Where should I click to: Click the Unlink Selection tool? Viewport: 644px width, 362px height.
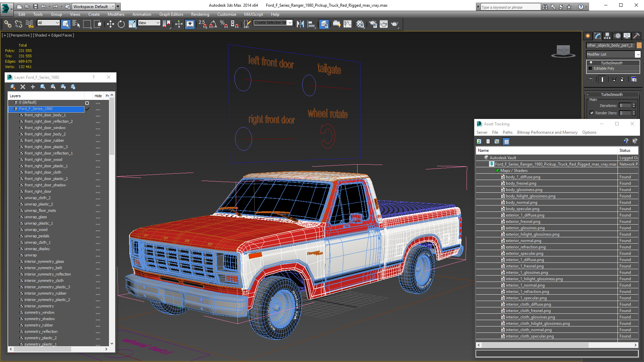point(18,24)
